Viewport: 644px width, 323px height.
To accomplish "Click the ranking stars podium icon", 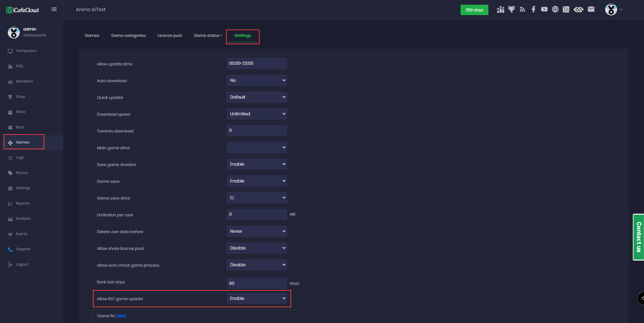I will coord(500,9).
